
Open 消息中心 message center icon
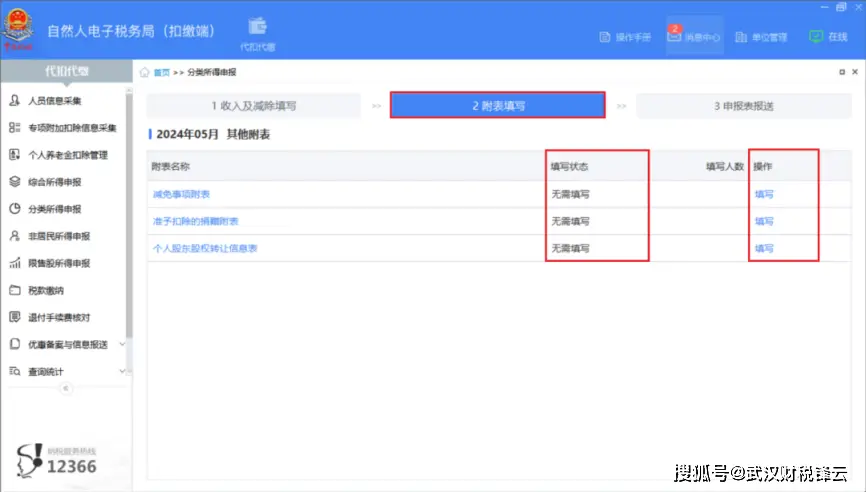coord(674,37)
